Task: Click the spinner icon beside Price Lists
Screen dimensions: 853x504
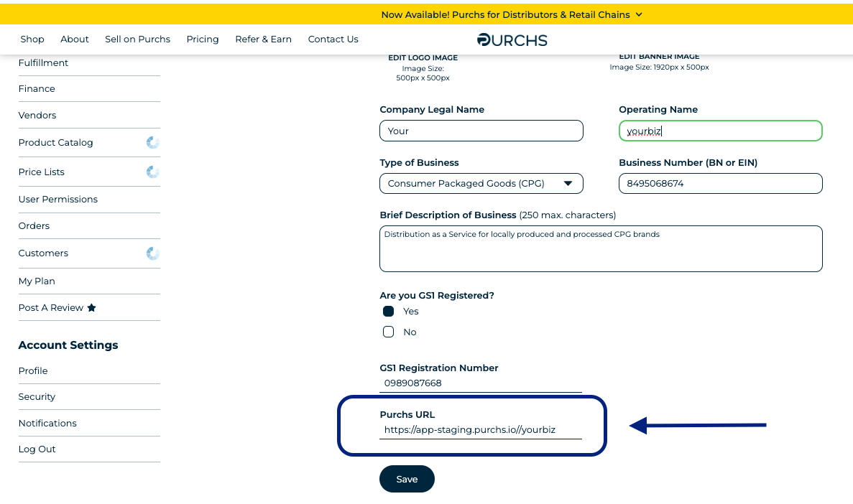Action: click(152, 172)
